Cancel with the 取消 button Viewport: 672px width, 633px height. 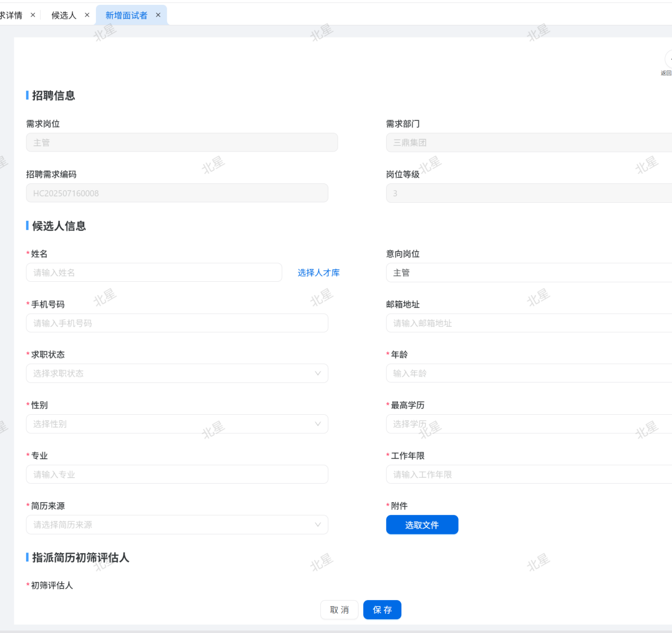click(x=339, y=610)
